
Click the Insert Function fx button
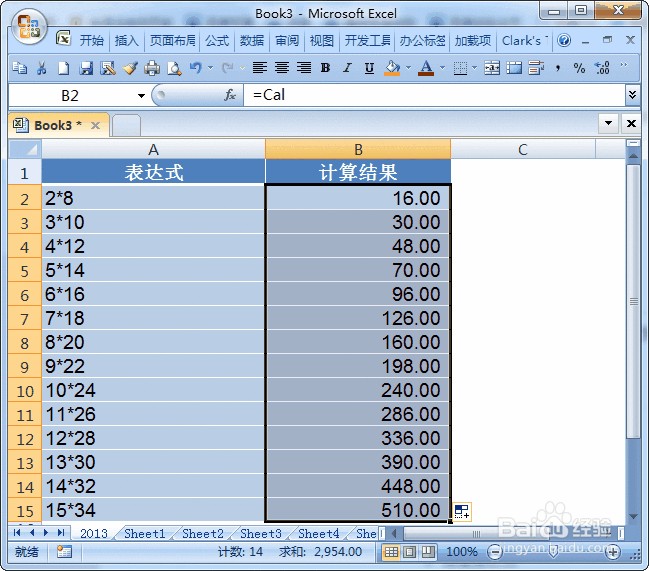[230, 95]
